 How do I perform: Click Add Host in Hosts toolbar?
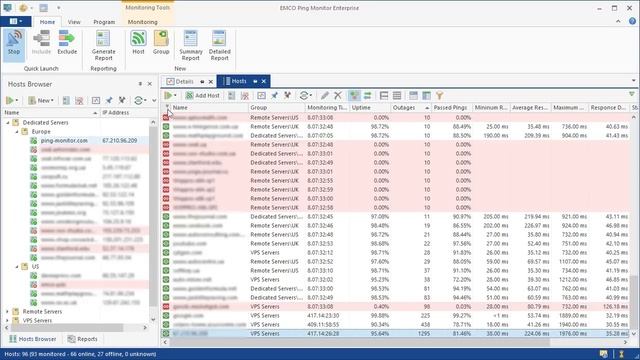(203, 96)
